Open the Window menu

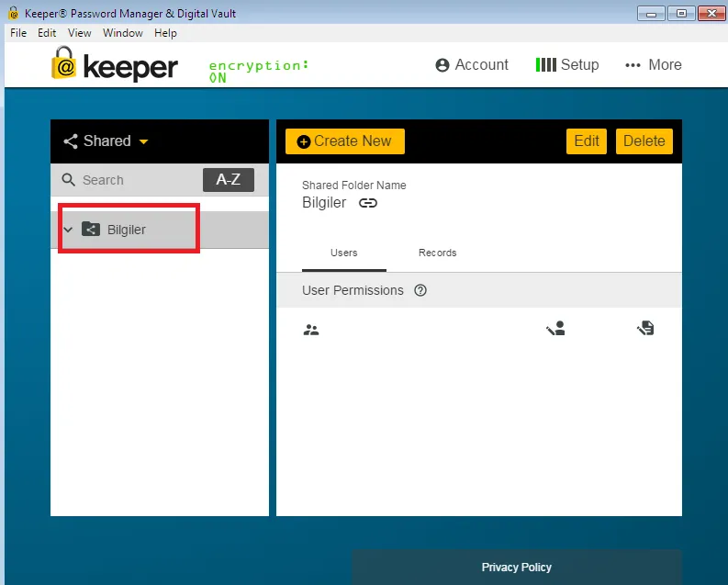pos(123,33)
